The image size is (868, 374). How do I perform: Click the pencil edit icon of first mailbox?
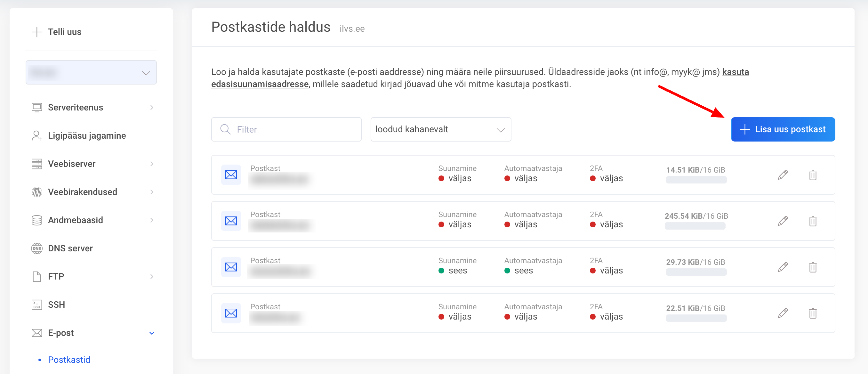(x=783, y=175)
